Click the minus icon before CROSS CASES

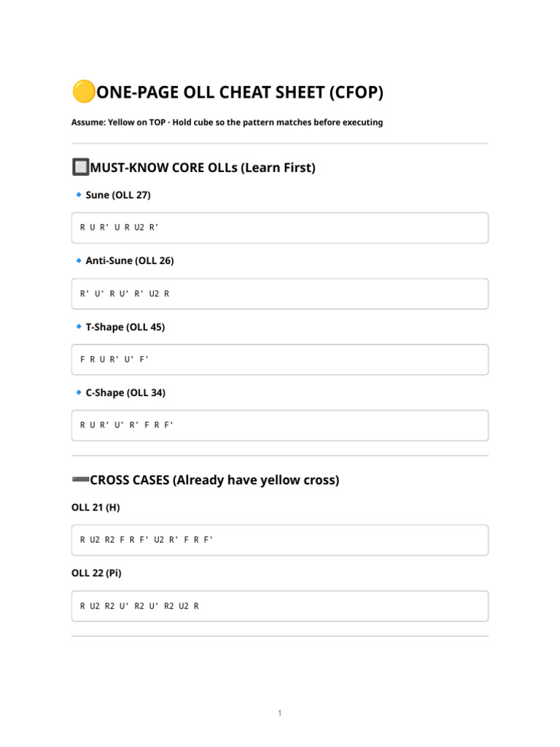click(x=80, y=479)
